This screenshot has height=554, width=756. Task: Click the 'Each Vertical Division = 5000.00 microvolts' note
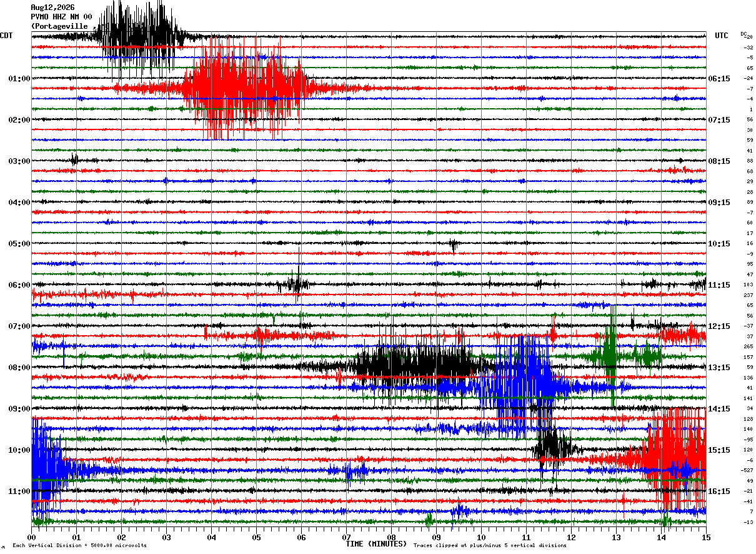pos(79,546)
